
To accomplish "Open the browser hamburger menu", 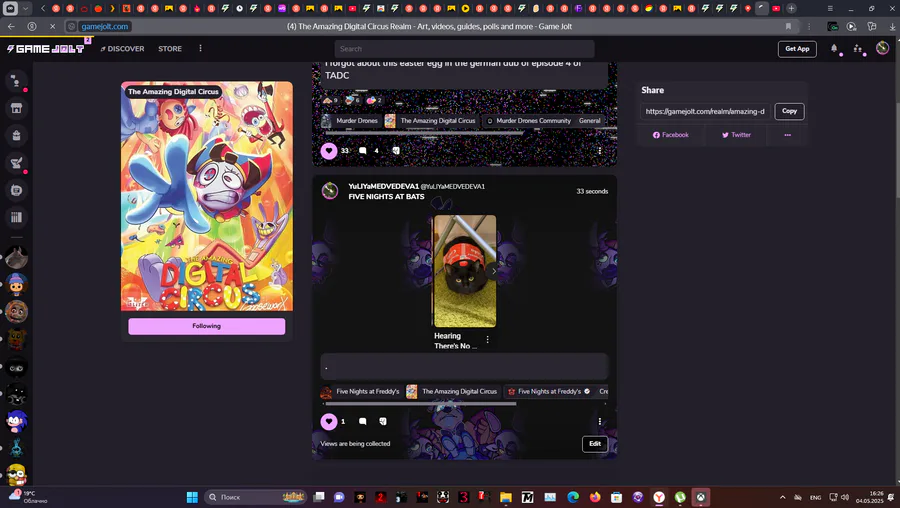I will 830,9.
